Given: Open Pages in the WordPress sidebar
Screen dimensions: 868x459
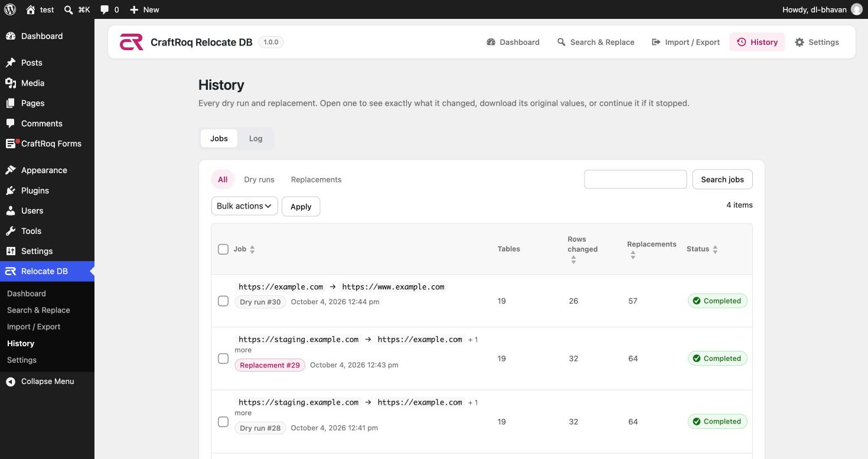Looking at the screenshot, I should point(47,103).
